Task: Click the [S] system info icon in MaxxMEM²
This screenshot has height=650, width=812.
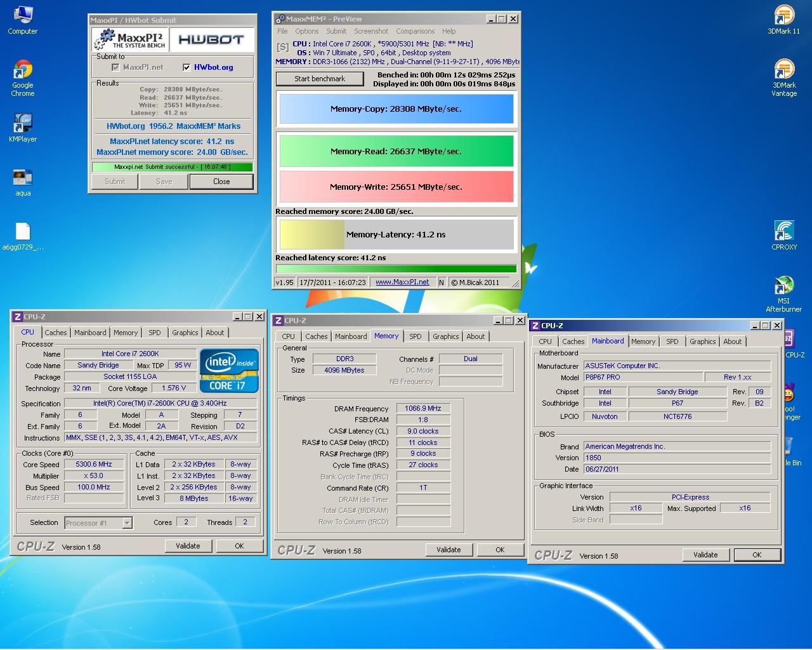Action: pos(283,47)
